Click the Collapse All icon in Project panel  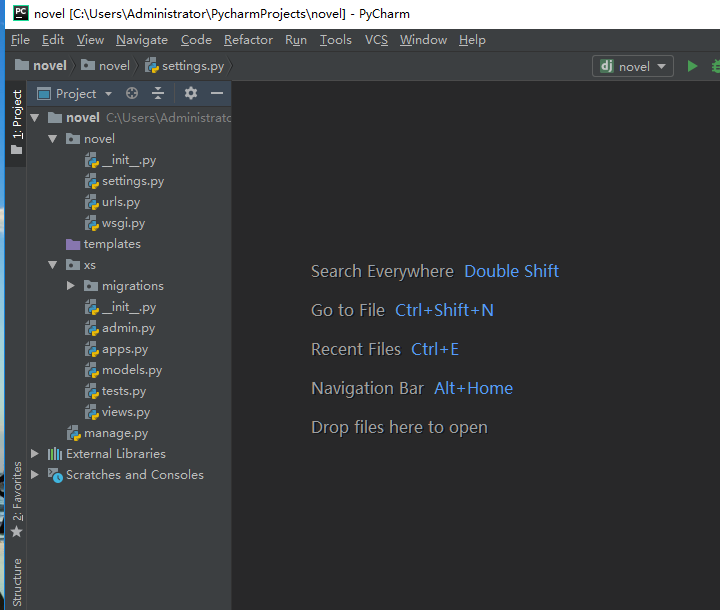click(158, 93)
